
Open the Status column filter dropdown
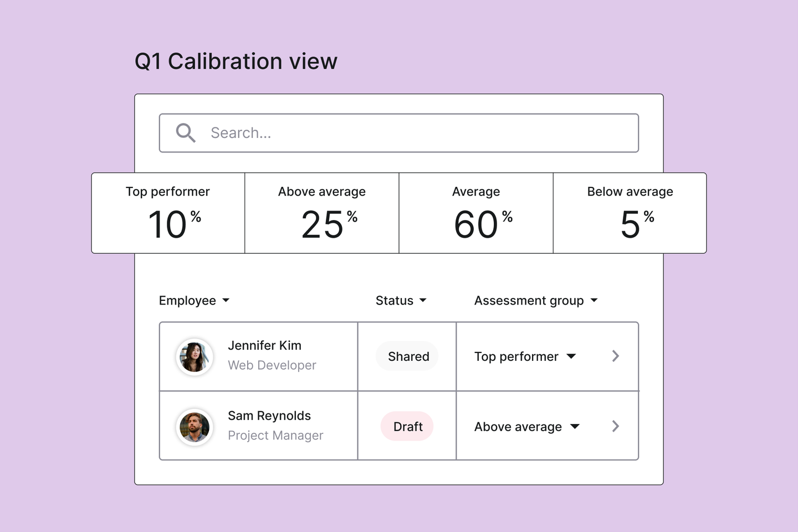(x=401, y=300)
